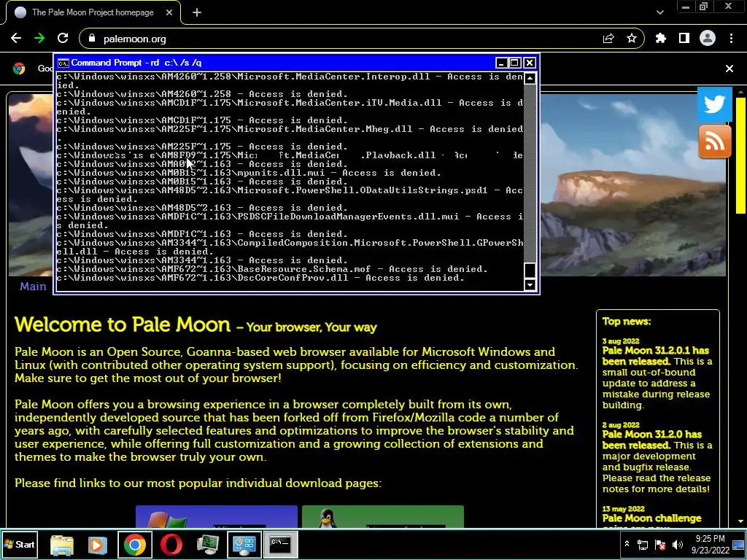Open the Windows Start button
747x560 pixels.
(x=19, y=544)
